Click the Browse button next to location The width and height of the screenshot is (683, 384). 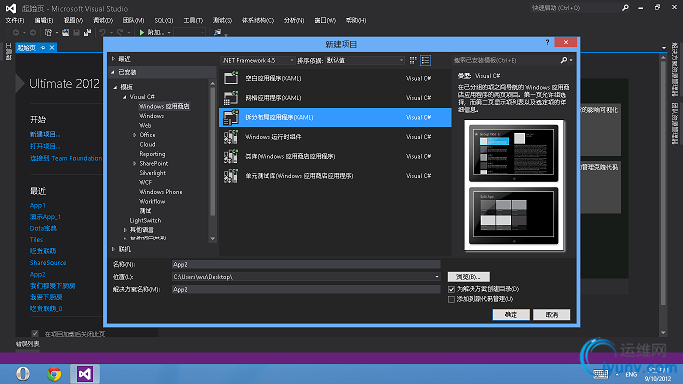coord(469,277)
